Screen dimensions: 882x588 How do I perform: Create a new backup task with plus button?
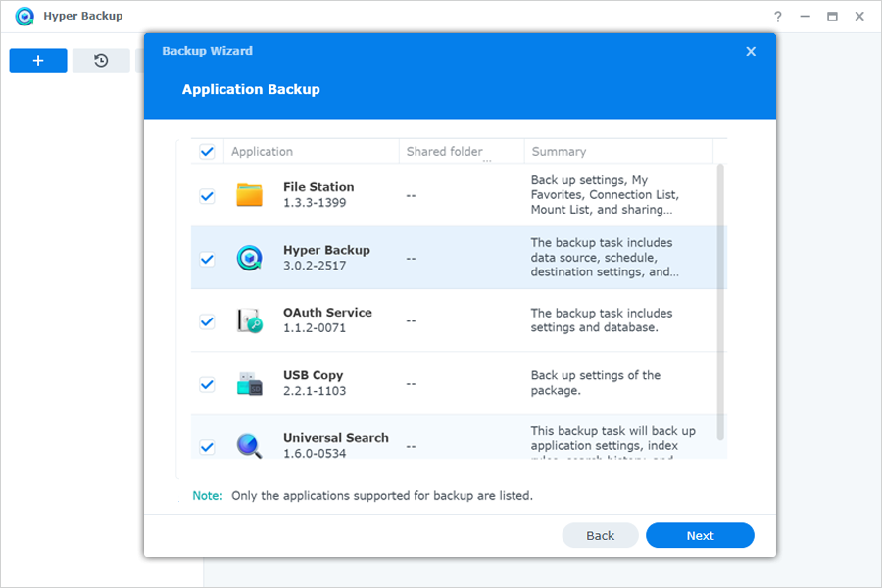pyautogui.click(x=38, y=60)
